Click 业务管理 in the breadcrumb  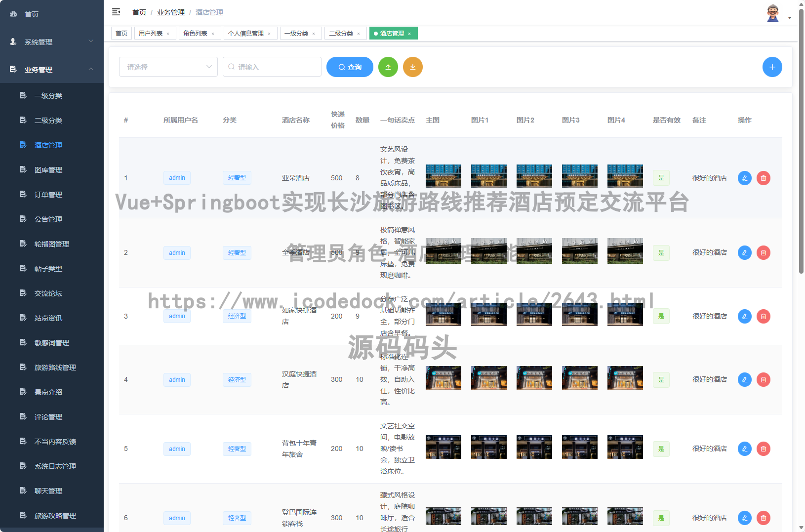click(x=170, y=12)
